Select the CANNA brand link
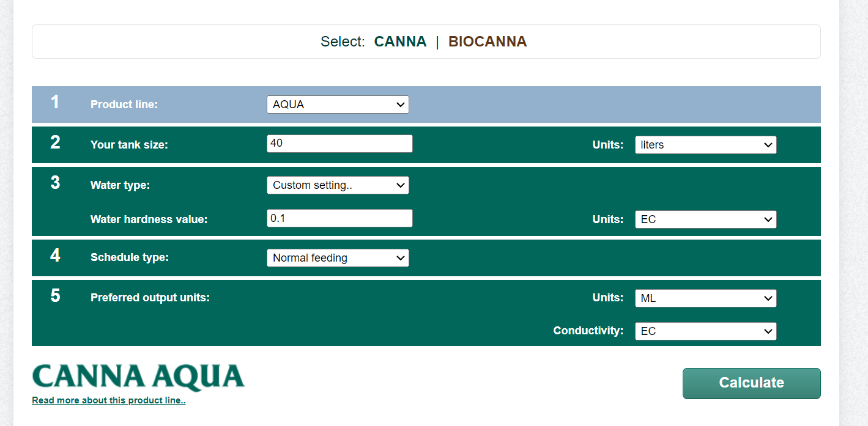 coord(400,42)
